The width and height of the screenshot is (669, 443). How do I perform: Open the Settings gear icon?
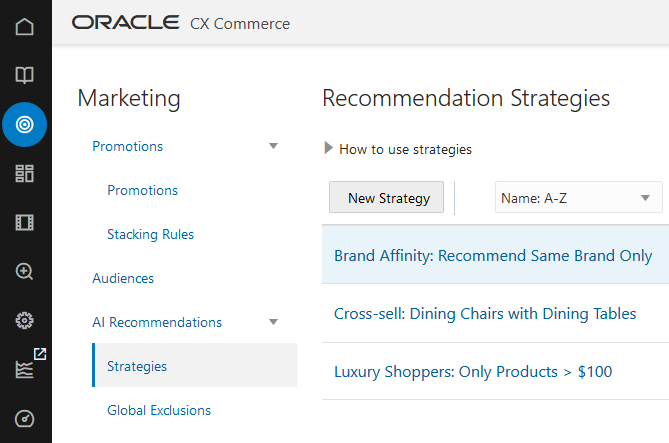(25, 320)
